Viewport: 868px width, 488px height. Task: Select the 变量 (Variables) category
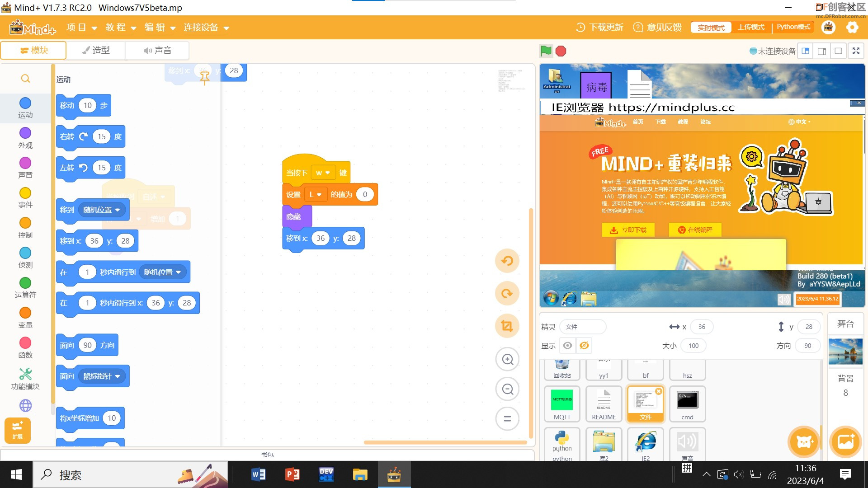tap(25, 318)
